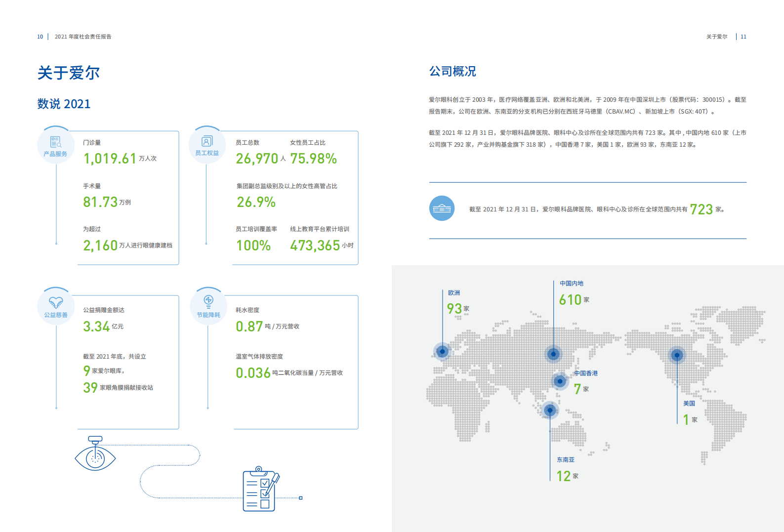784x532 pixels.
Task: Click the 数说 2021 subheading
Action: 64,104
